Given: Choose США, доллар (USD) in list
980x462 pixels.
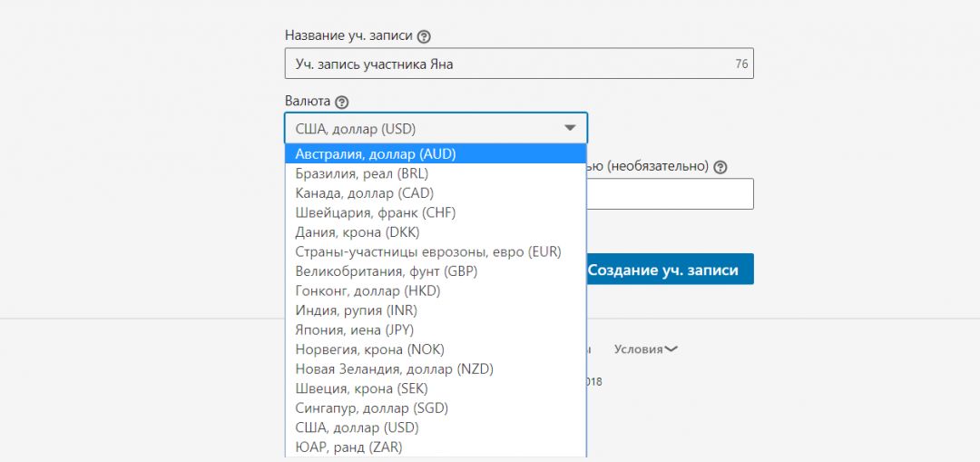Looking at the screenshot, I should pyautogui.click(x=436, y=428).
